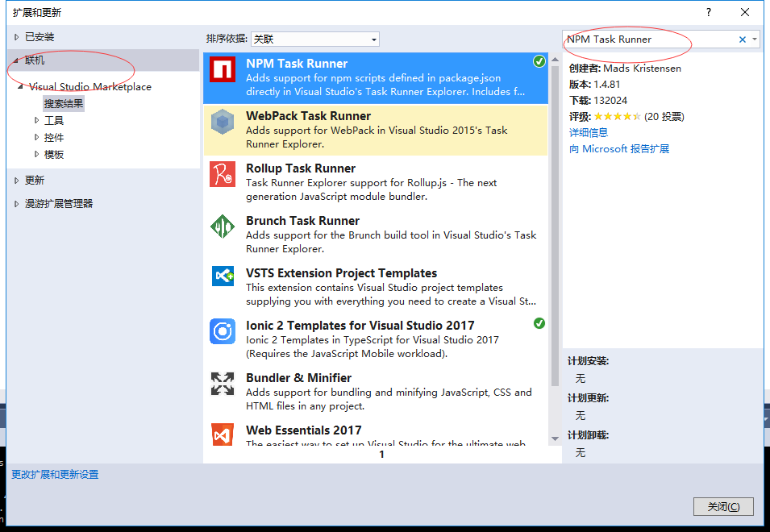Screen dimensions: 770x532
Task: Select the Bundler & Minifier title
Action: point(298,378)
